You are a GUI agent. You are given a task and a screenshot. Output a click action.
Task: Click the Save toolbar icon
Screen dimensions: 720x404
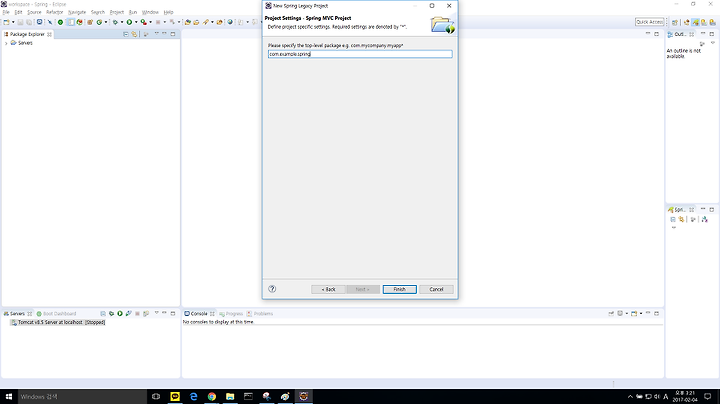click(20, 22)
